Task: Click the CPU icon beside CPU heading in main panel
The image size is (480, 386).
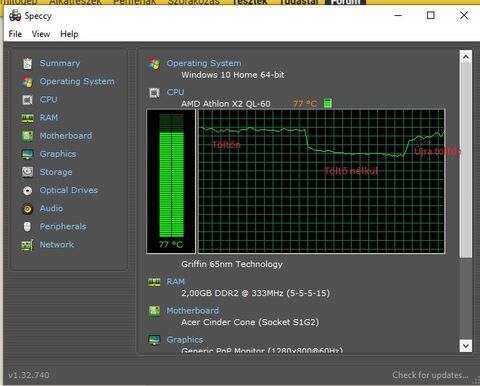Action: 154,93
